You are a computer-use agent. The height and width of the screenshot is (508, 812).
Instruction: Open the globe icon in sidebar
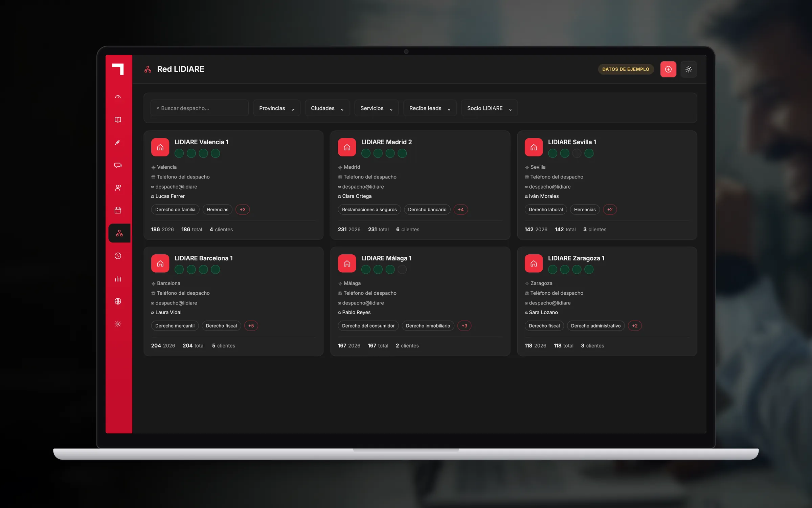[118, 301]
